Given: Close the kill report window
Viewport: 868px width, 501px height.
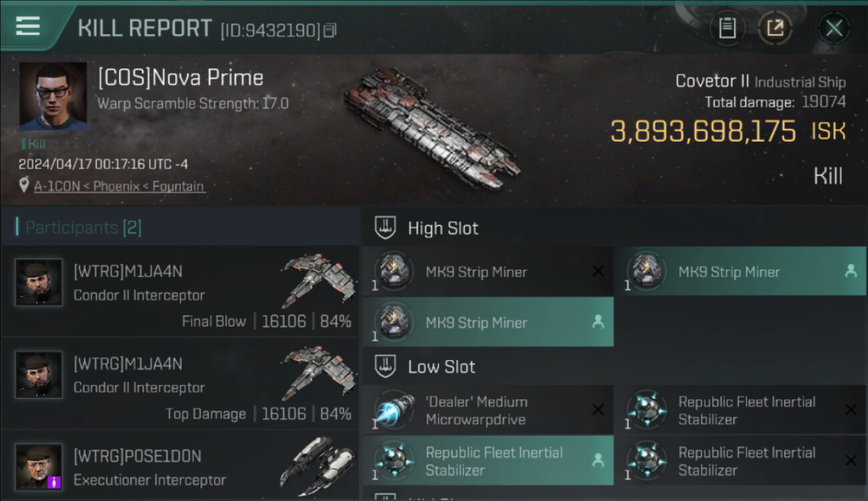Looking at the screenshot, I should (834, 28).
